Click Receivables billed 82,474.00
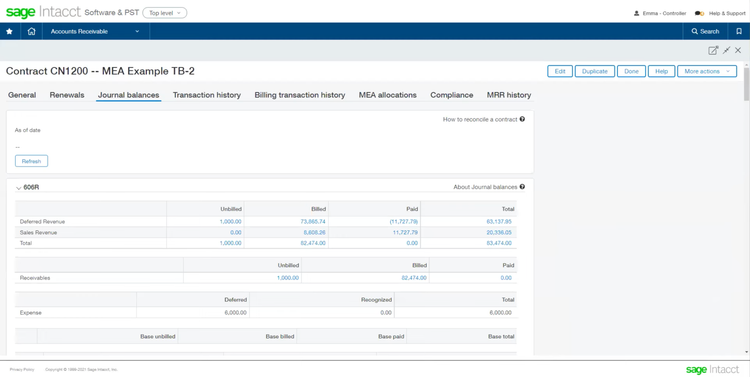Viewport: 750px width, 377px height. point(414,277)
